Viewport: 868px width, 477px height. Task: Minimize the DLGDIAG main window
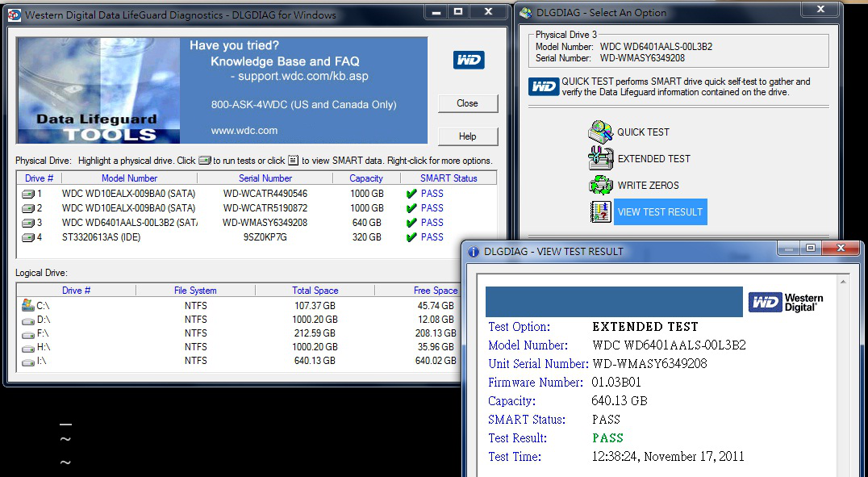pyautogui.click(x=436, y=11)
